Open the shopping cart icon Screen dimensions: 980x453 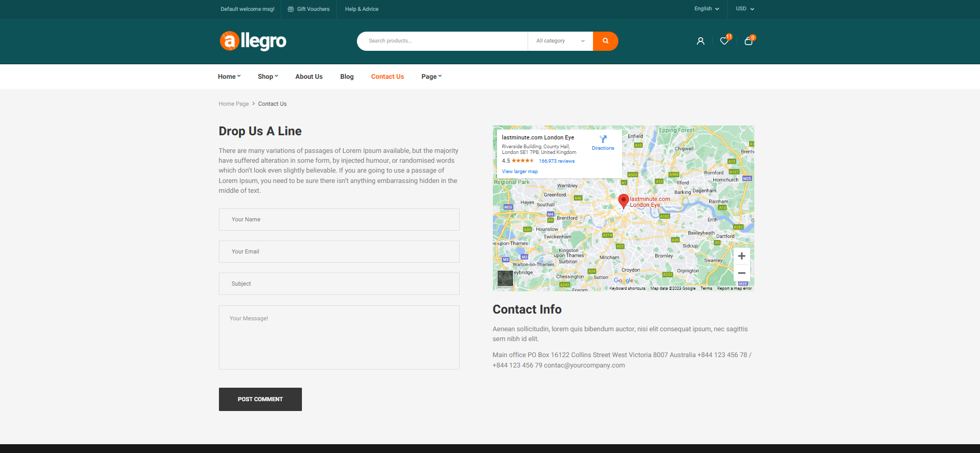[748, 41]
